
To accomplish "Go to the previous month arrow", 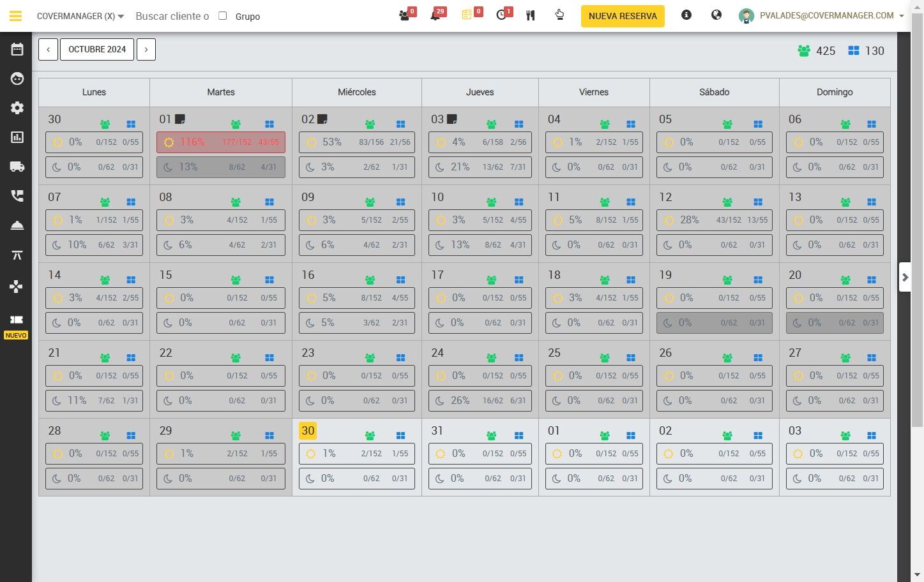I will tap(48, 49).
